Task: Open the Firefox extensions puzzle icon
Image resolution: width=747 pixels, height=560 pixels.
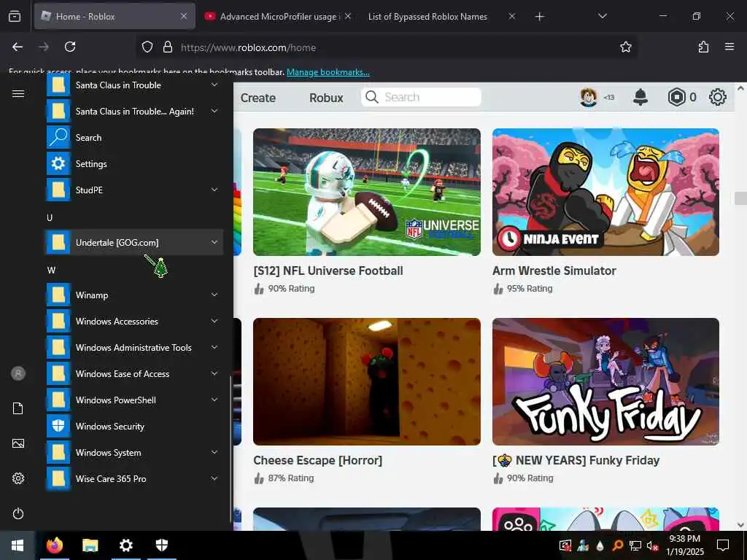Action: 703,47
